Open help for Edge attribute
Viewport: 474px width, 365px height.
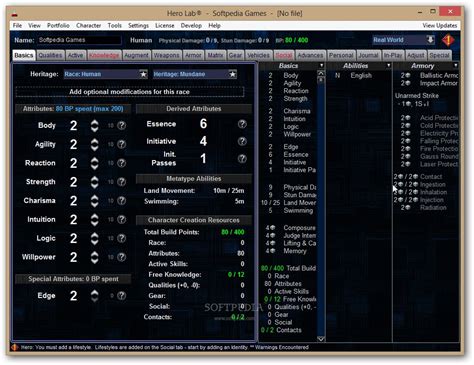pyautogui.click(x=122, y=296)
